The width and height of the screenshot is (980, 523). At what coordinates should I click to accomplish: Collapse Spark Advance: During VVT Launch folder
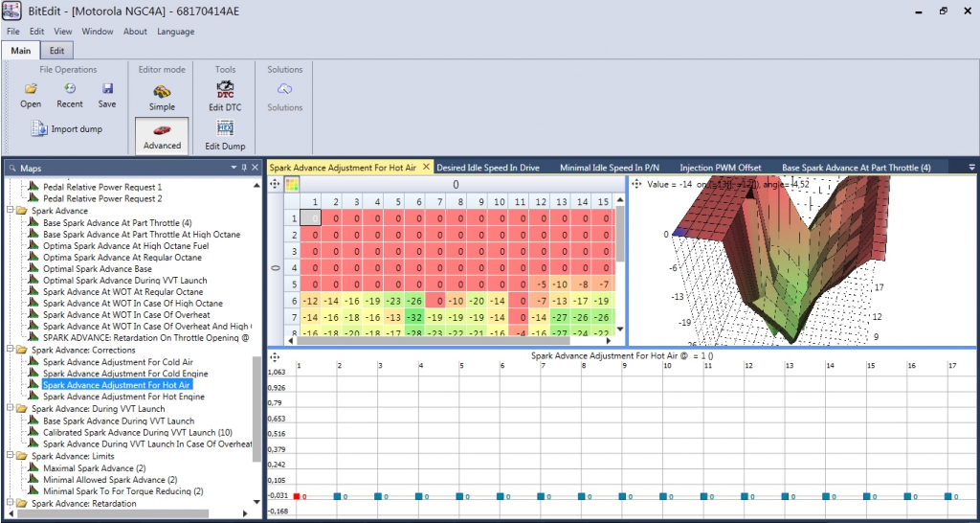(x=10, y=408)
